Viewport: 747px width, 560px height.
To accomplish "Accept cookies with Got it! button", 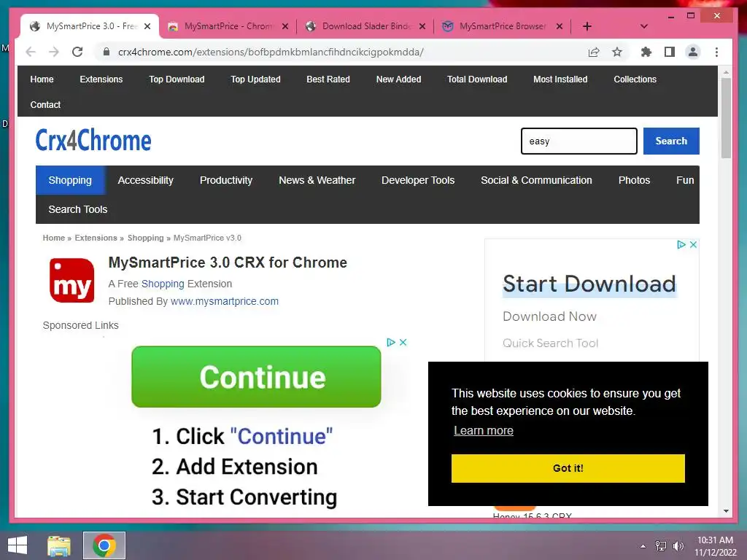I will pyautogui.click(x=568, y=468).
